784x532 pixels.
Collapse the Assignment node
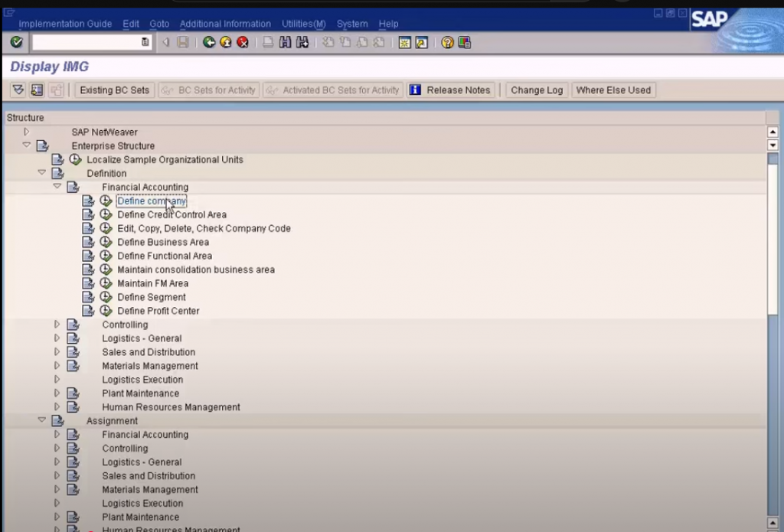pos(42,420)
